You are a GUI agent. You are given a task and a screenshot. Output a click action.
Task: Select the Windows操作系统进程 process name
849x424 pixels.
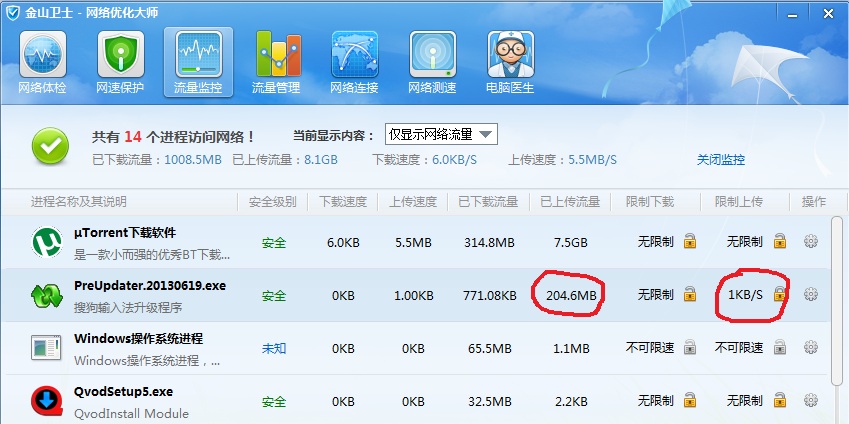[139, 339]
